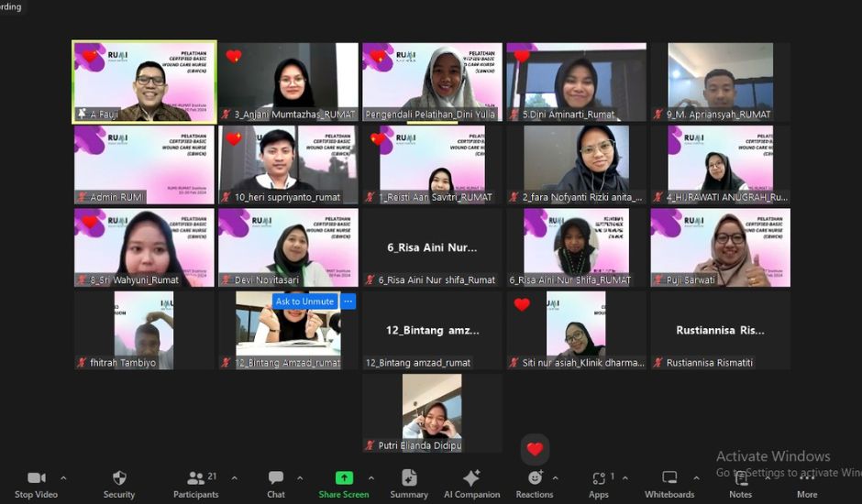Open the Participants panel

(195, 478)
